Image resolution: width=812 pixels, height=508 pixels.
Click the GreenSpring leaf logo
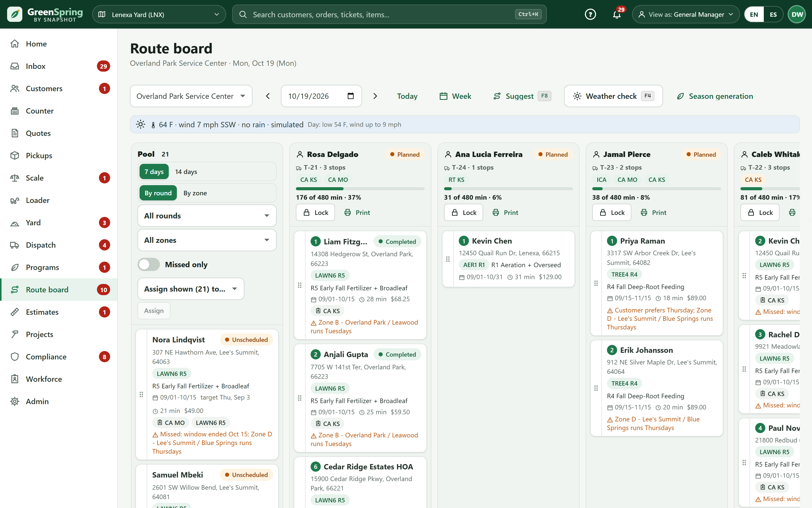pyautogui.click(x=14, y=14)
